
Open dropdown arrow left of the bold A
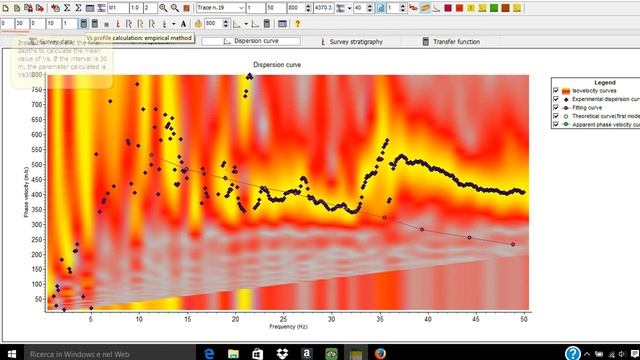pyautogui.click(x=174, y=24)
